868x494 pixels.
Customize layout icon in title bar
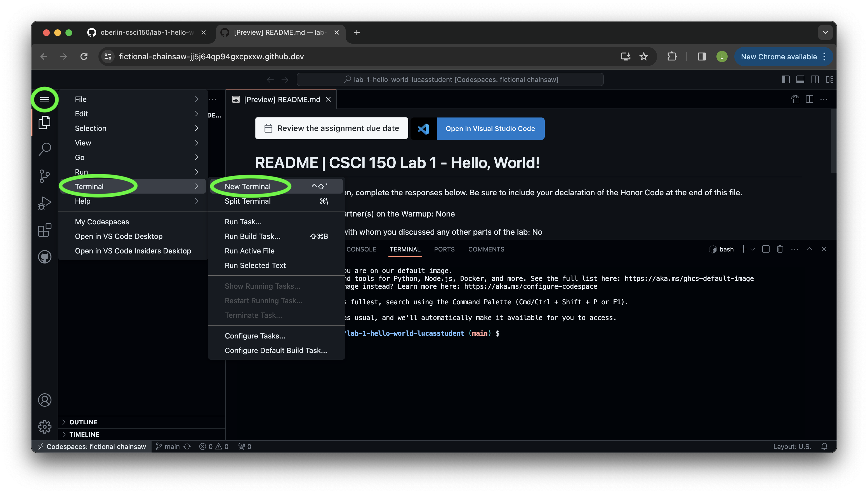pos(829,79)
